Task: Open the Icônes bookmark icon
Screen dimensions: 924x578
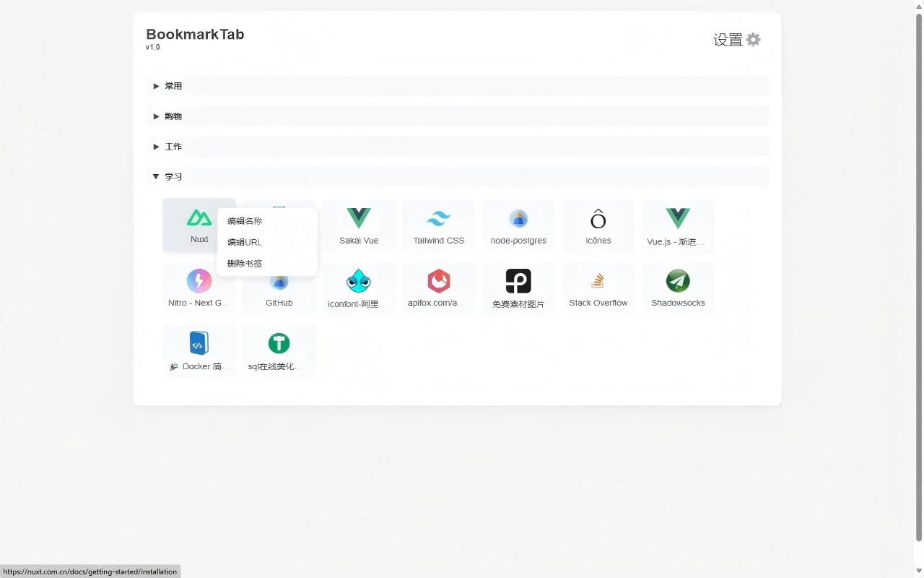Action: coord(598,218)
